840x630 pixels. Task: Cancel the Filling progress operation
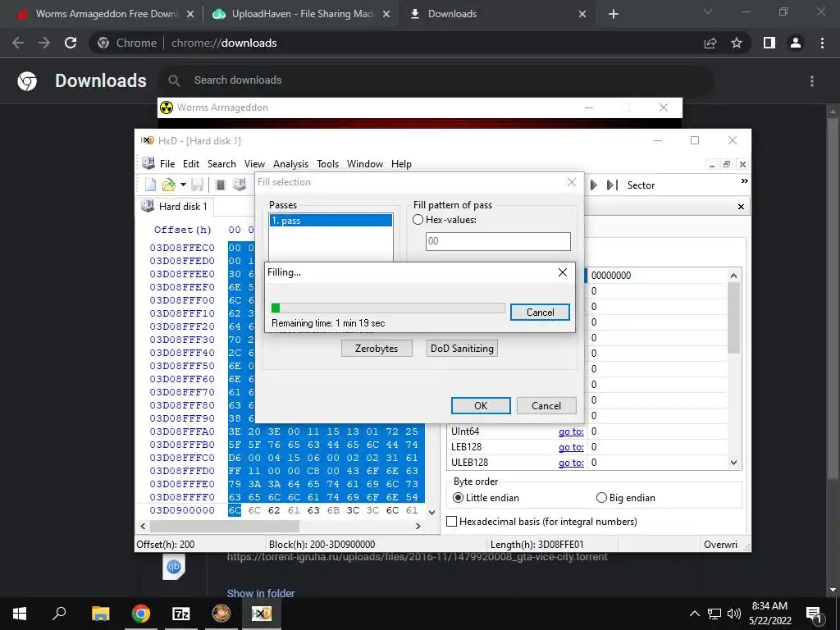(x=540, y=313)
